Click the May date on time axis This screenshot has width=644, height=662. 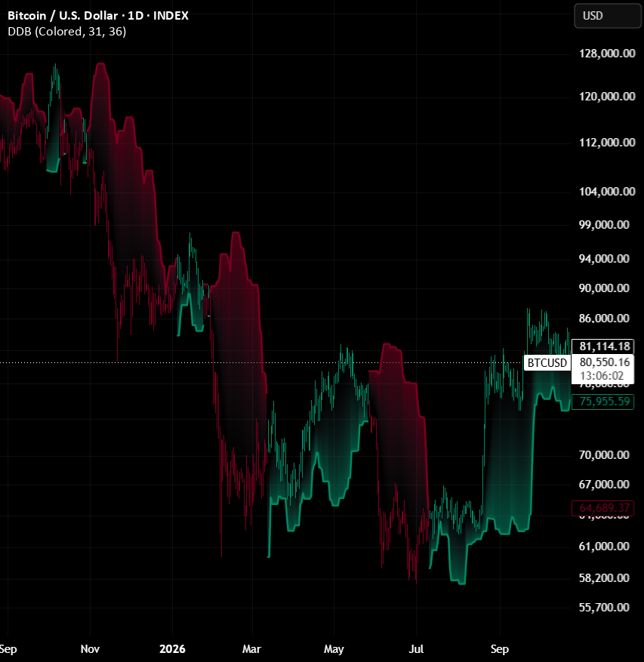click(x=334, y=649)
